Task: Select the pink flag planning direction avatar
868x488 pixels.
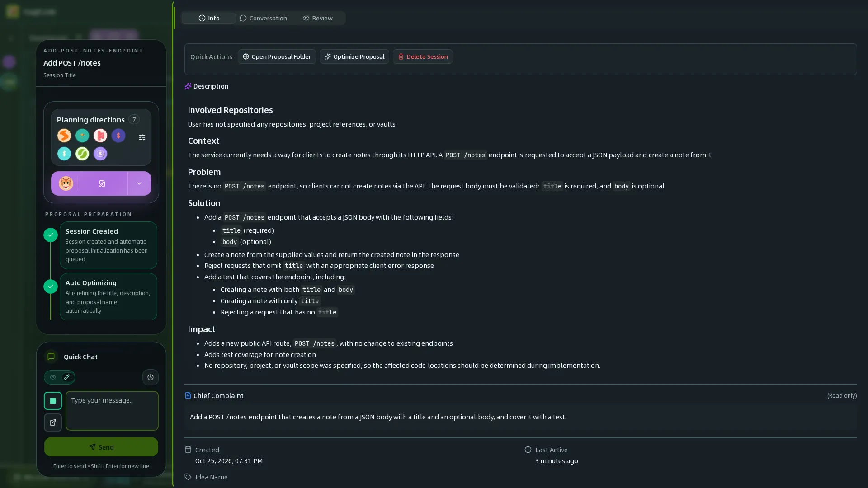Action: (100, 136)
